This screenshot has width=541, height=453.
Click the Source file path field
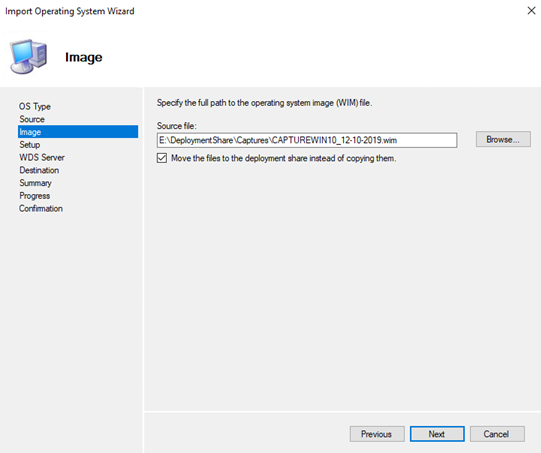pos(307,140)
